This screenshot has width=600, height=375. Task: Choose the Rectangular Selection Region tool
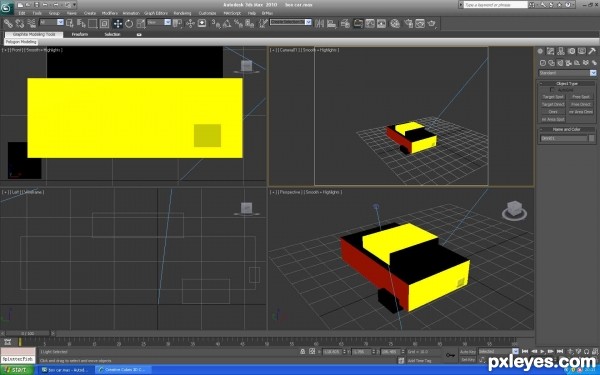click(x=93, y=24)
